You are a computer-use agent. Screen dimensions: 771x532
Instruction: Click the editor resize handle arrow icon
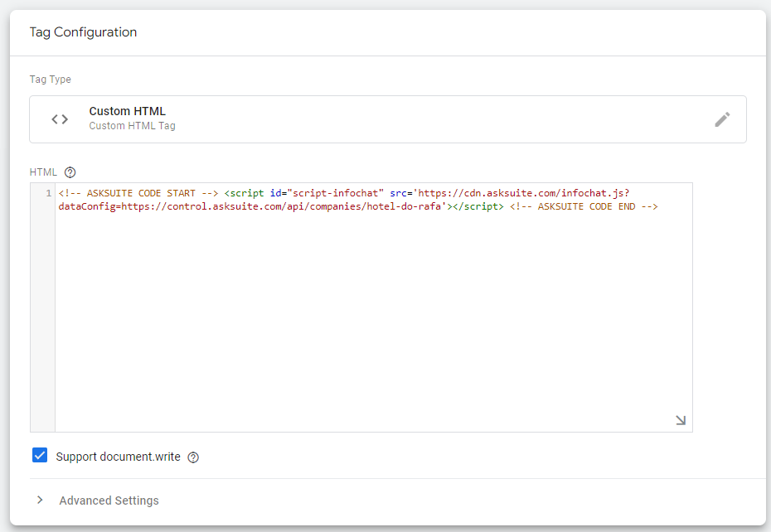click(681, 420)
